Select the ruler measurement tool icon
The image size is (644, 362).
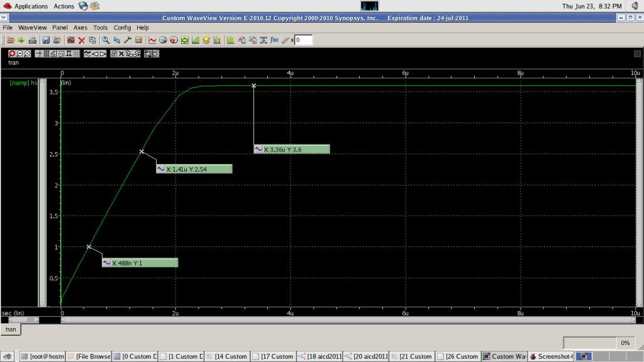[285, 40]
